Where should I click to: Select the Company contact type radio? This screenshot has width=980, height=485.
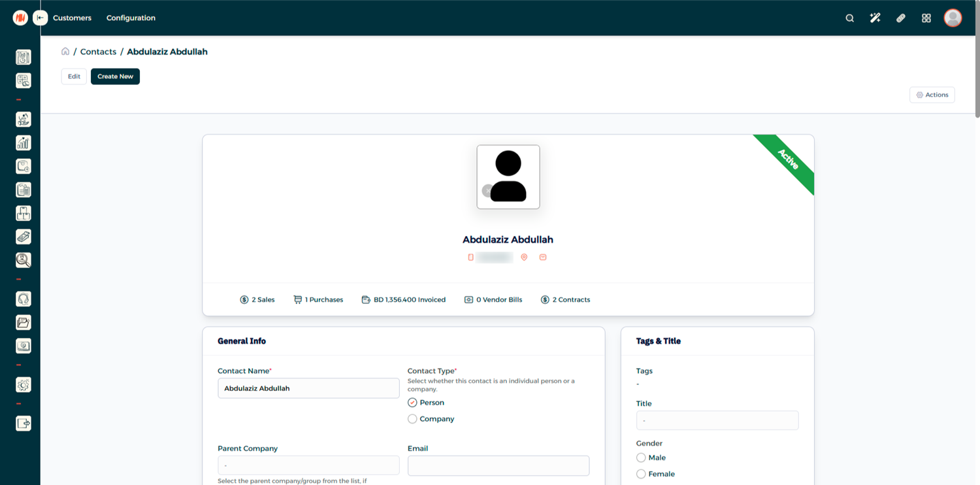[x=412, y=419]
